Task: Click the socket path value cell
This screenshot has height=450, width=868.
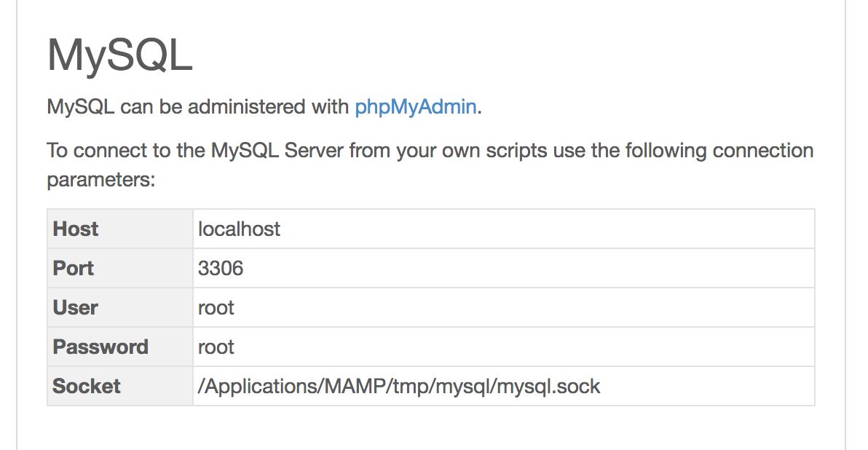Action: coord(399,386)
